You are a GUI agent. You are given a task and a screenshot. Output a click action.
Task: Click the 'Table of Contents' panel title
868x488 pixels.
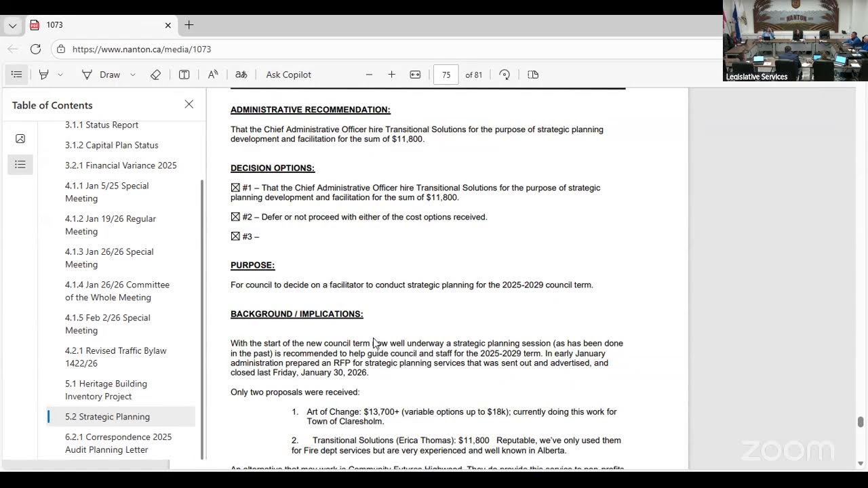[52, 105]
